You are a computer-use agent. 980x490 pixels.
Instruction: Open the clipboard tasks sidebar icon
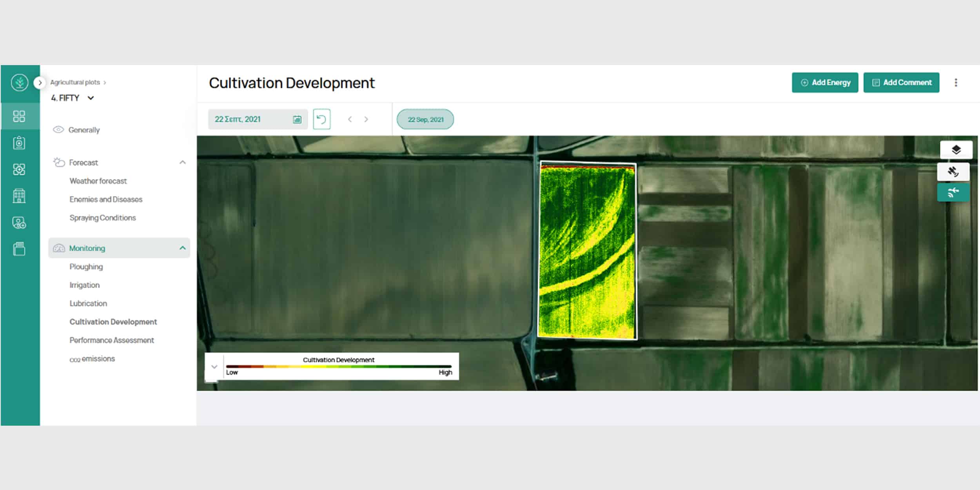[19, 143]
